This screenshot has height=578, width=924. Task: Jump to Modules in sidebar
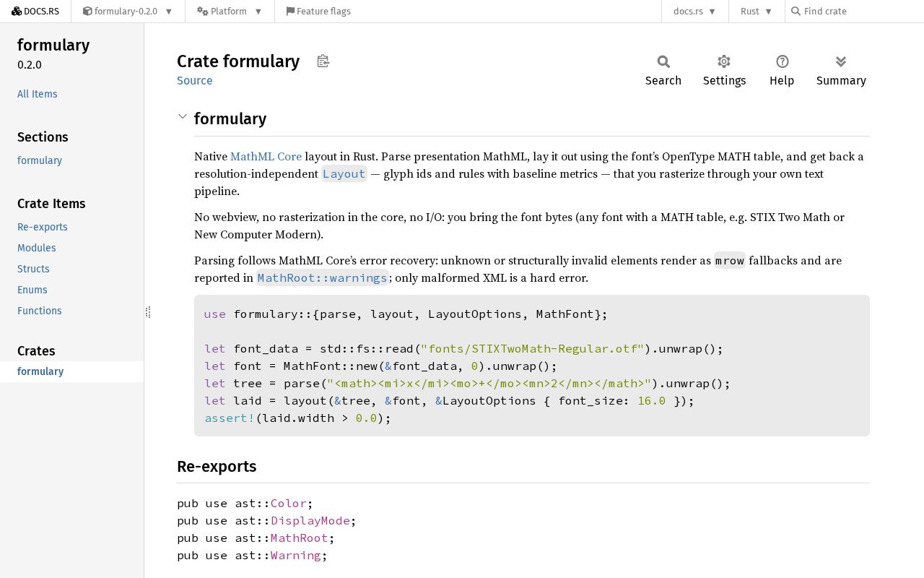point(37,248)
